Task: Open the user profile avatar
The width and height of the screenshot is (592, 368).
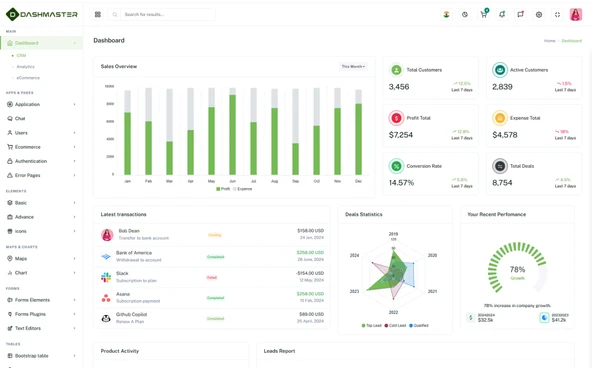Action: pyautogui.click(x=576, y=14)
